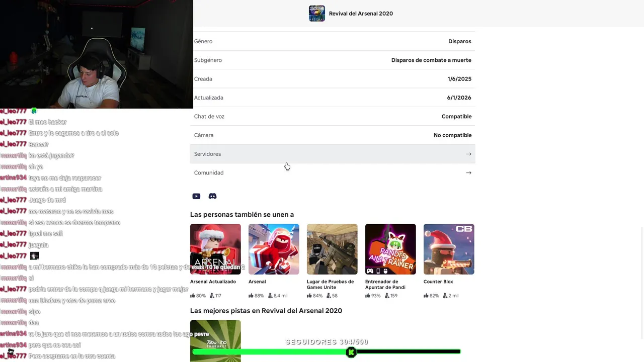Viewport: 644px width, 362px height.
Task: Click the Revival del Arsenal 2020 header icon
Action: coord(317,14)
